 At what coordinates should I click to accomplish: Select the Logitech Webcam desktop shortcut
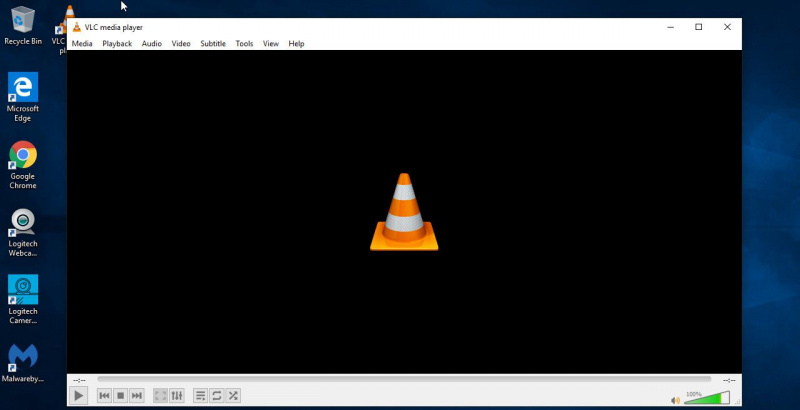(22, 233)
